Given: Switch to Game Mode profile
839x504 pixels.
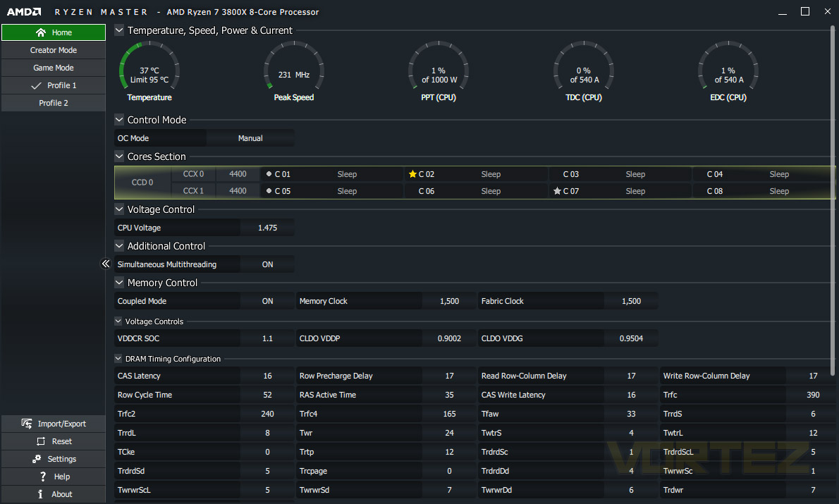Looking at the screenshot, I should (x=54, y=68).
